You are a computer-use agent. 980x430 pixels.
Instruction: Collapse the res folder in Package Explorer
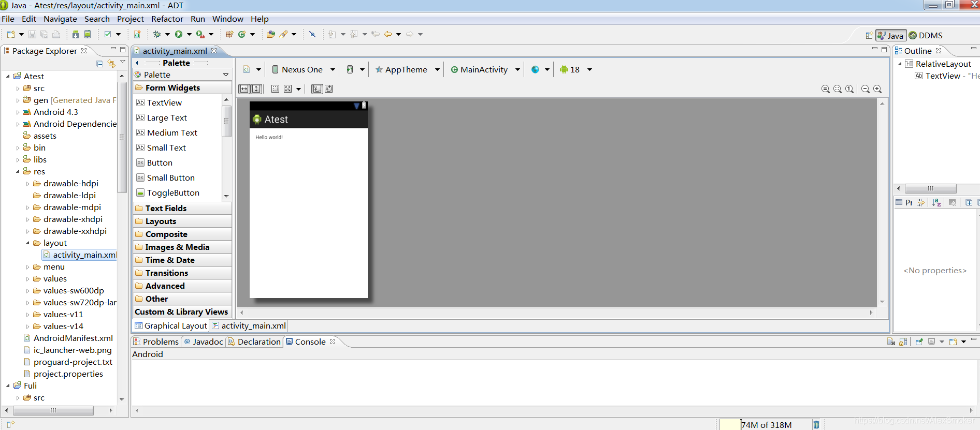(x=18, y=171)
